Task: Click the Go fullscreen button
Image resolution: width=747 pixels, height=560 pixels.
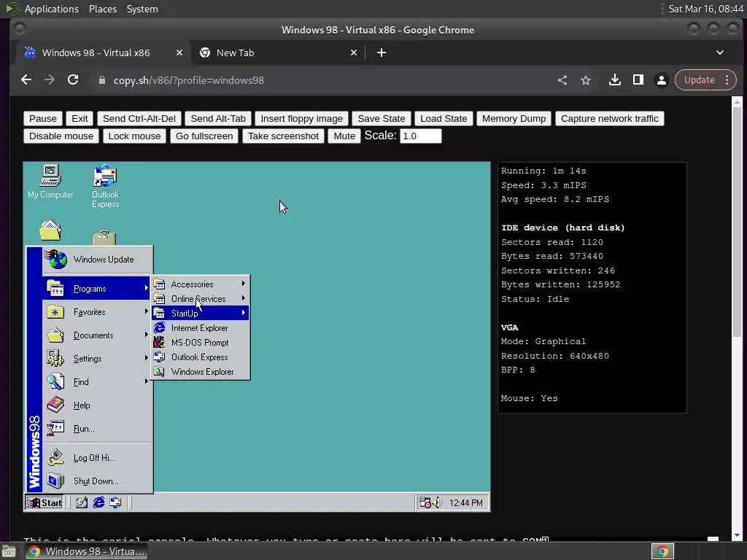Action: (204, 136)
